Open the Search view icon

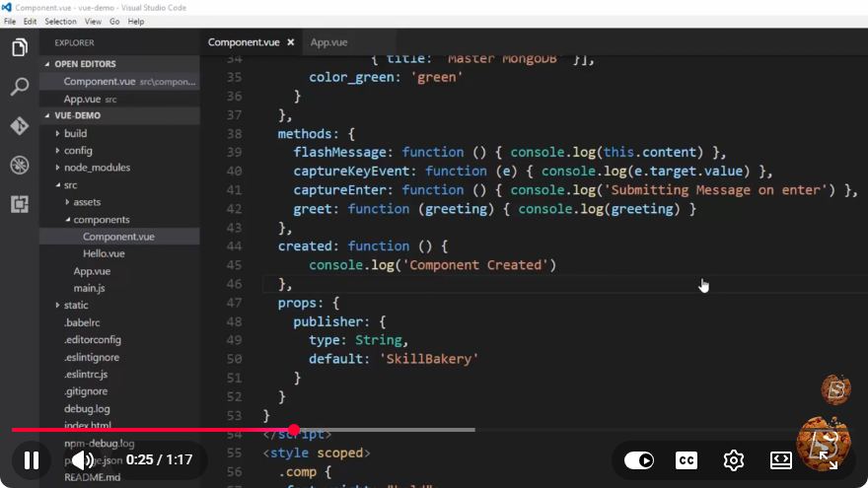[20, 87]
